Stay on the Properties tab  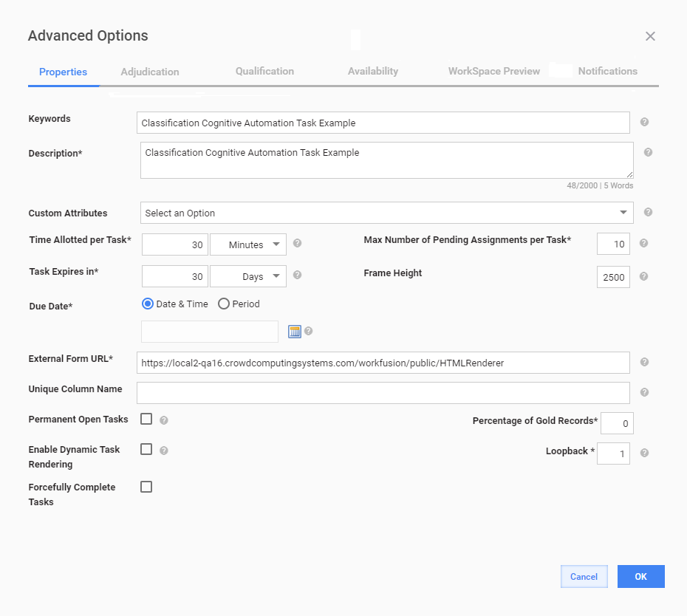[63, 72]
